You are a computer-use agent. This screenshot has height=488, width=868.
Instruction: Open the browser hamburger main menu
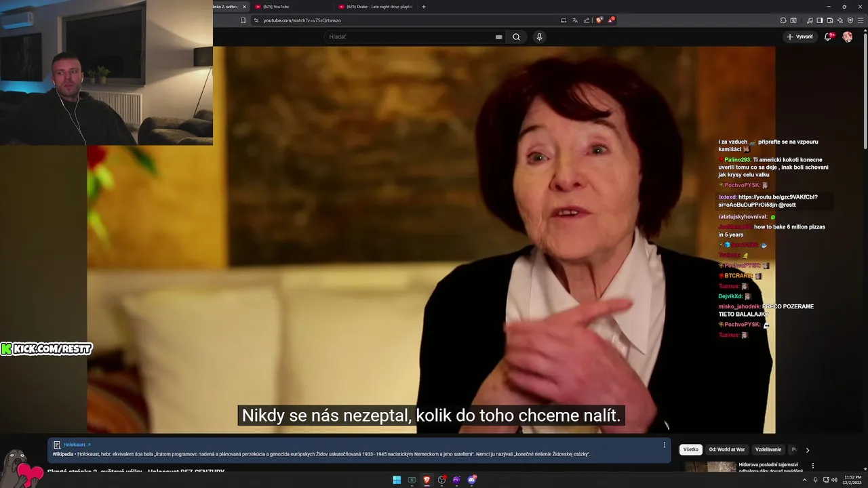[861, 20]
